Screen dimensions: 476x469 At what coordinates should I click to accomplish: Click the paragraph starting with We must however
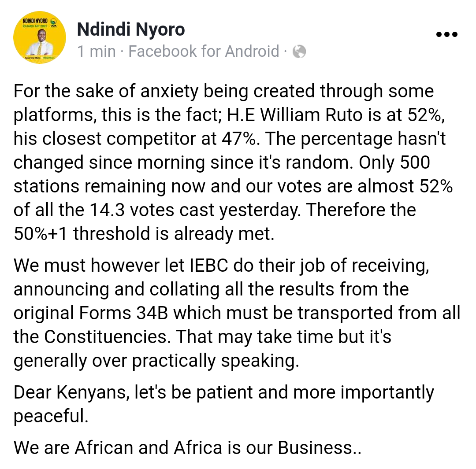pyautogui.click(x=237, y=313)
